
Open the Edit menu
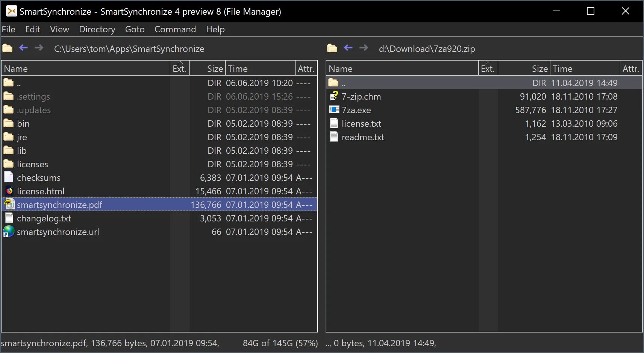coord(33,29)
